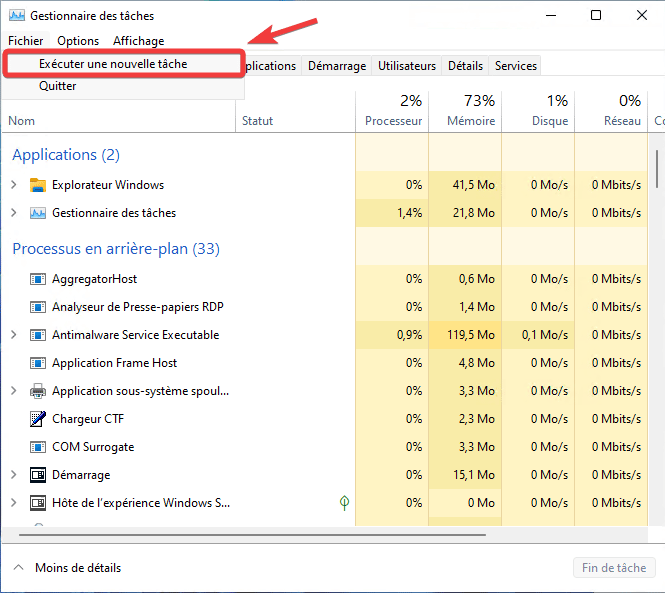The image size is (665, 593).
Task: Expand the Application sous-système spouleur row
Action: click(x=14, y=391)
